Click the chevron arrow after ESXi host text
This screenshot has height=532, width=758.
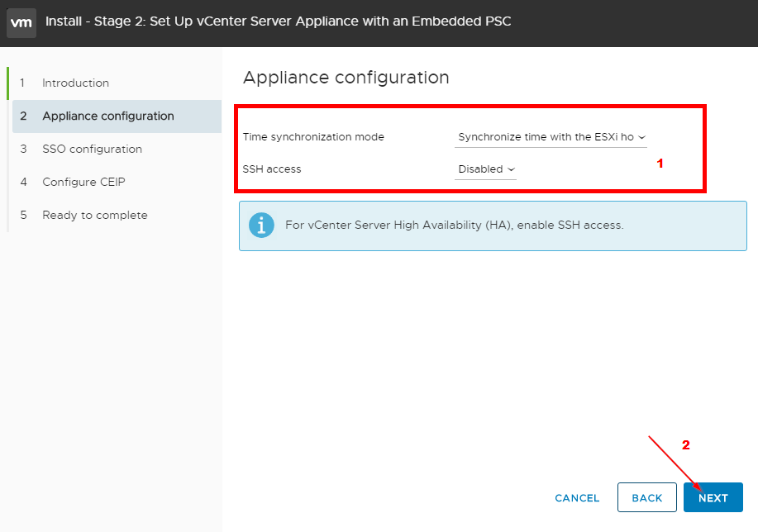(642, 137)
